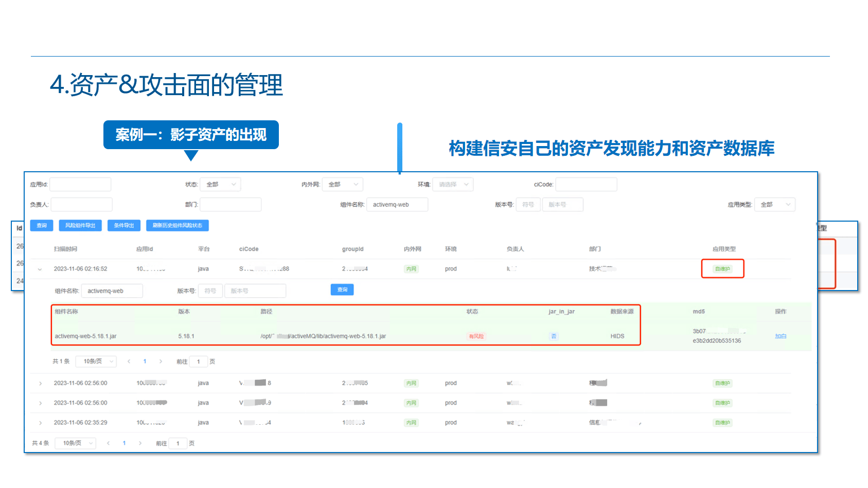Expand the 2023-11-06 02:35:29 row
The height and width of the screenshot is (488, 868).
point(40,423)
